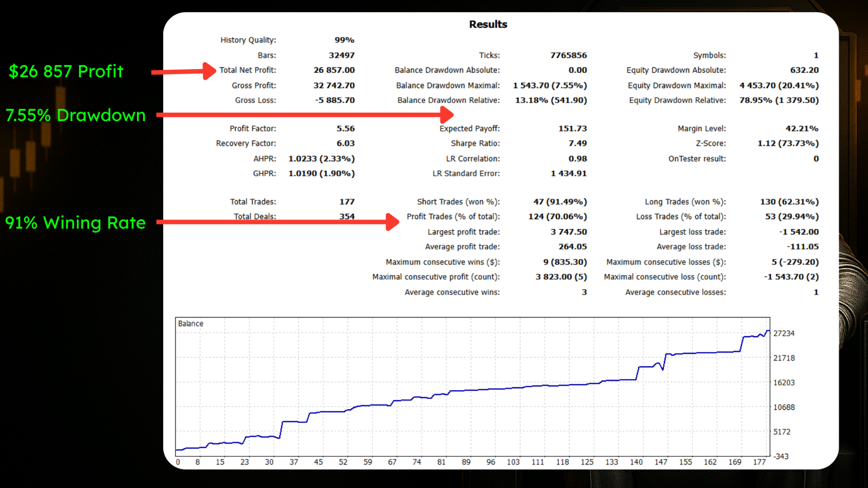
Task: Click the red arrowhead near Expected Payoff
Action: point(446,115)
